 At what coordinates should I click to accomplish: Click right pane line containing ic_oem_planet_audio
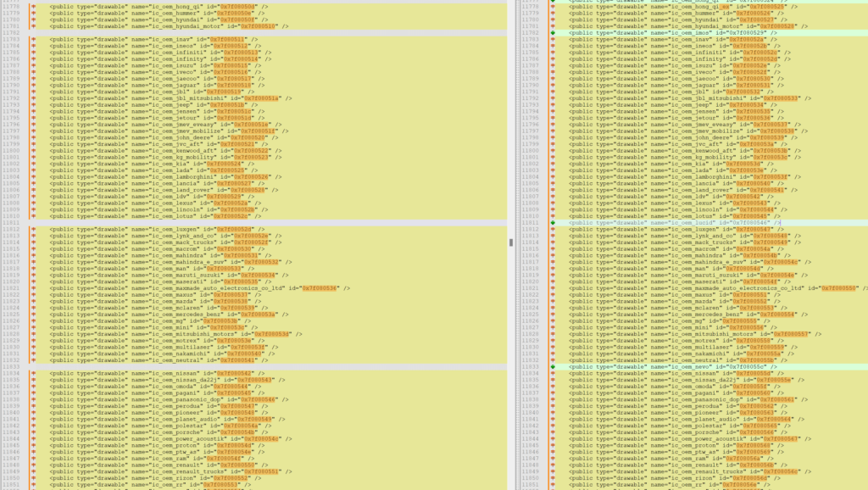click(687, 419)
